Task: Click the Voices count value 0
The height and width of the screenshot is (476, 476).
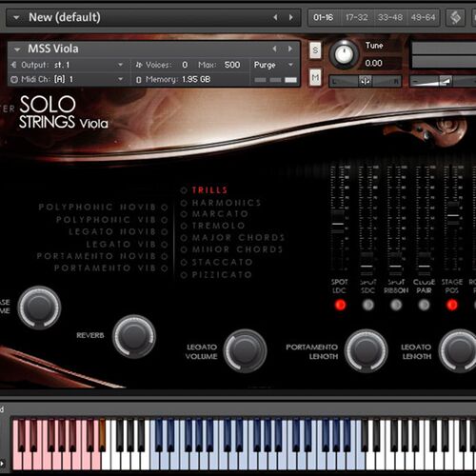Action: 185,65
